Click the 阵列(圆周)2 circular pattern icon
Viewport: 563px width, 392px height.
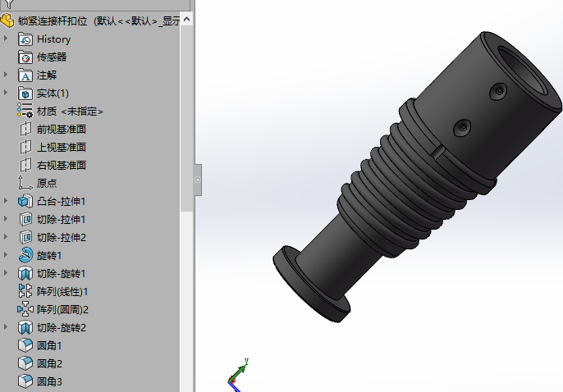[25, 309]
